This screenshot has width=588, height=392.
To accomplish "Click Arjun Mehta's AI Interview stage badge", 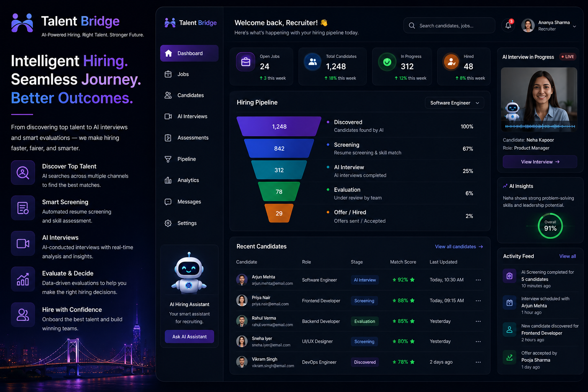I will pos(364,280).
